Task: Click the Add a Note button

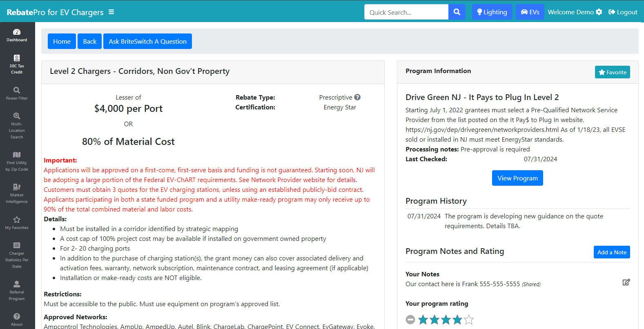Action: 612,252
